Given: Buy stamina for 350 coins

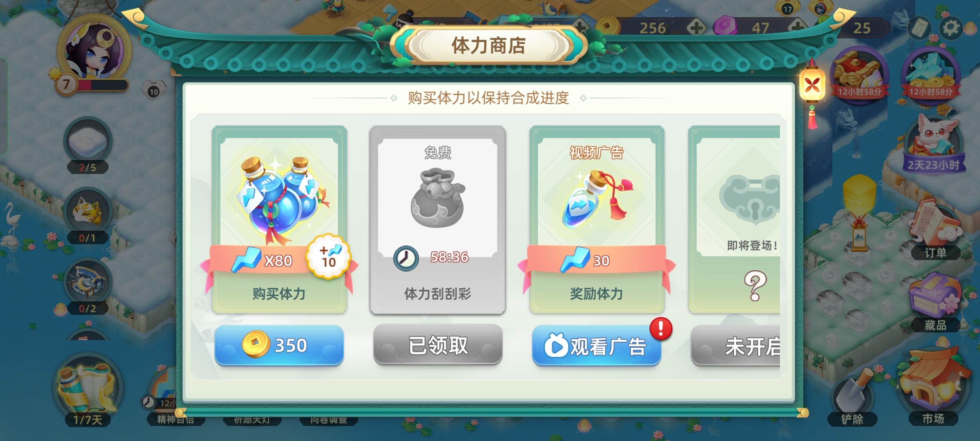Looking at the screenshot, I should (x=279, y=345).
